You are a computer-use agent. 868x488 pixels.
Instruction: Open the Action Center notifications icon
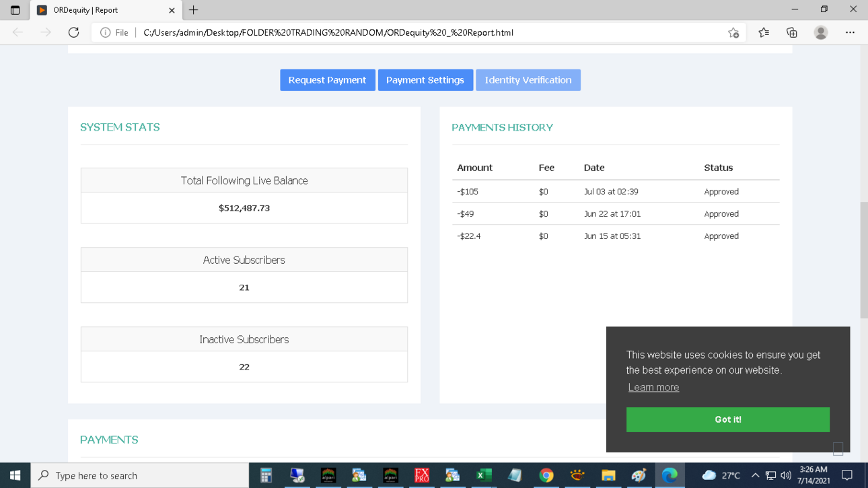pyautogui.click(x=847, y=475)
